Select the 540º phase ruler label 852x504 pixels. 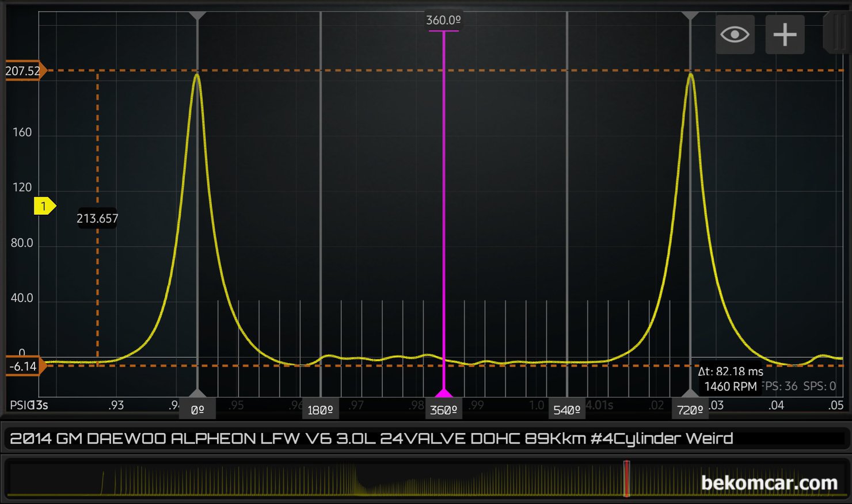coord(566,410)
